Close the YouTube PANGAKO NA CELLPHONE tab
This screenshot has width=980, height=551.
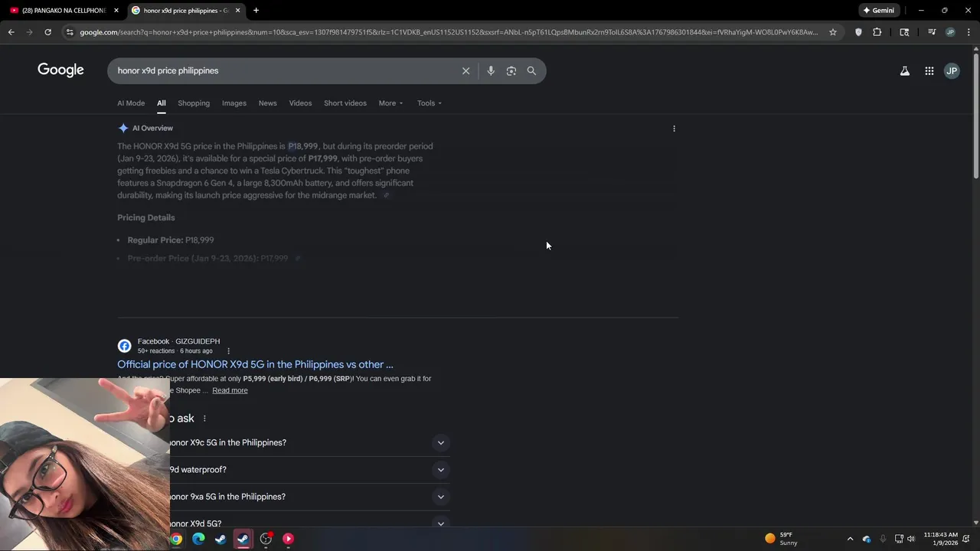coord(116,11)
